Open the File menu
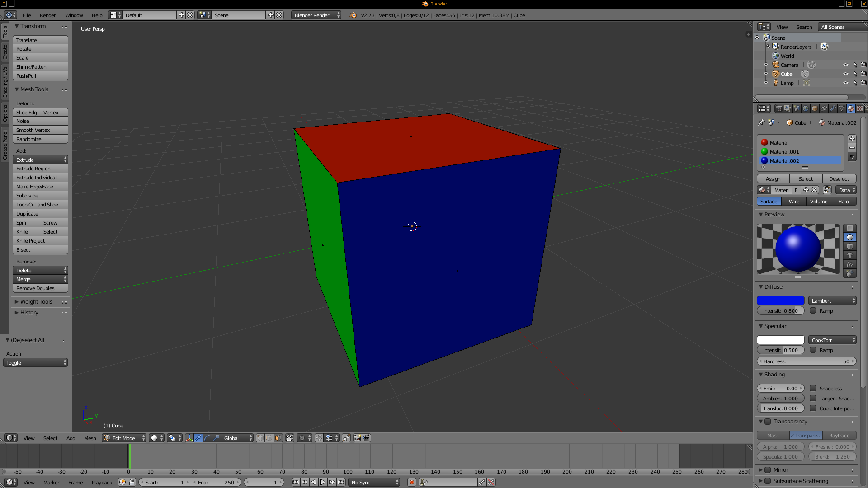Screen dimensions: 868x488 pos(27,15)
